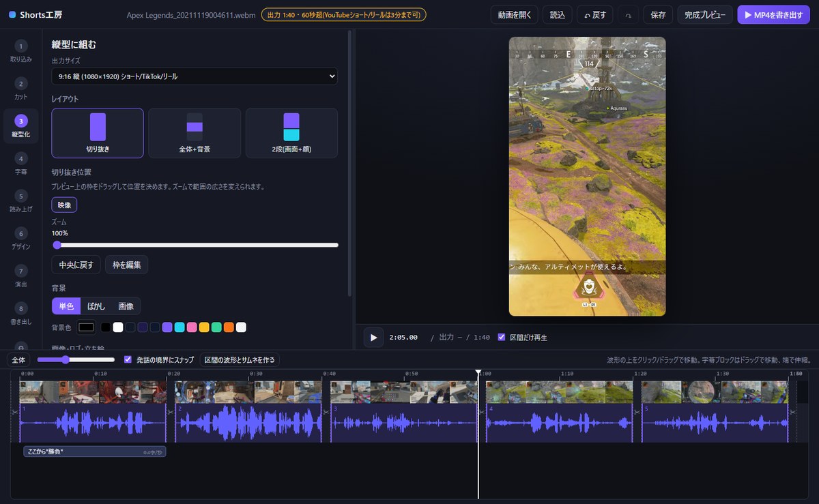The width and height of the screenshot is (819, 504).
Task: Pick the pink background swatch
Action: 192,327
